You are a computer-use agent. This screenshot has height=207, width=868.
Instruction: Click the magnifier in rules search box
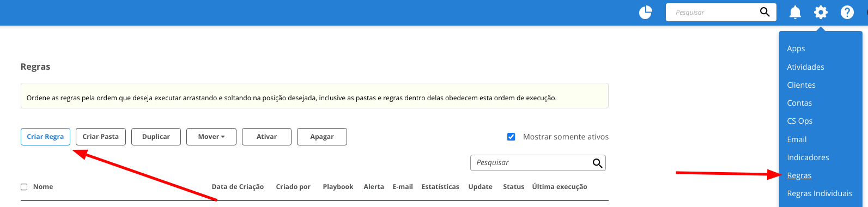click(597, 163)
